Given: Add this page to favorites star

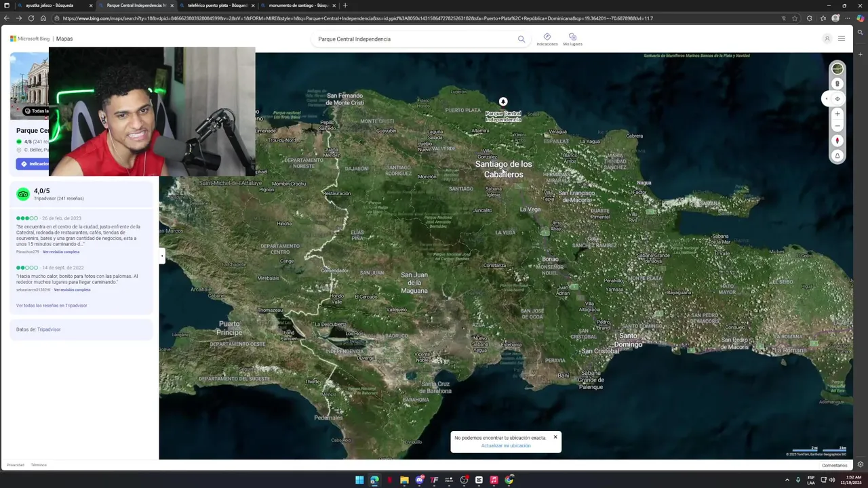Looking at the screenshot, I should click(x=796, y=18).
